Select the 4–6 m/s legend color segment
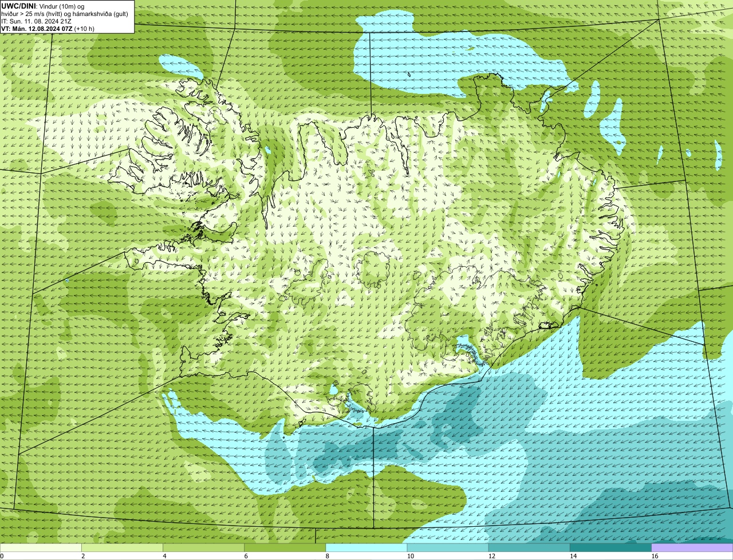 [x=204, y=548]
